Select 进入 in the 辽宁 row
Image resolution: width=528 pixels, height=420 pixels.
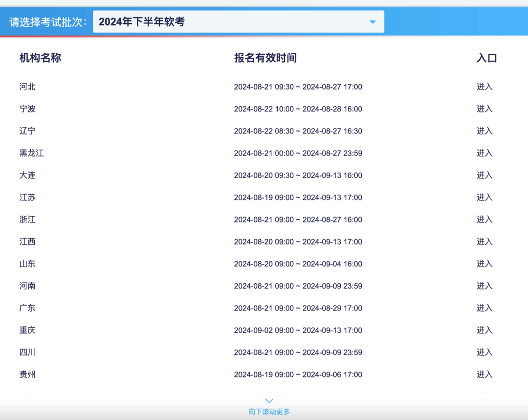pos(484,131)
